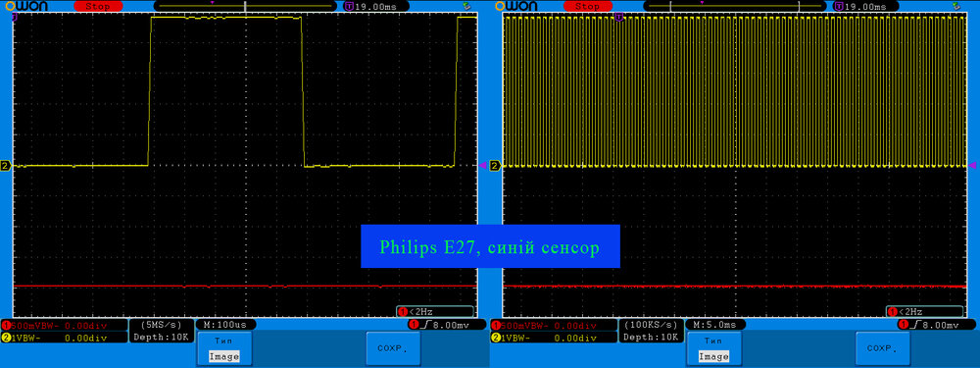
Task: Click the (5MS/s) sample rate readout
Action: pos(162,326)
